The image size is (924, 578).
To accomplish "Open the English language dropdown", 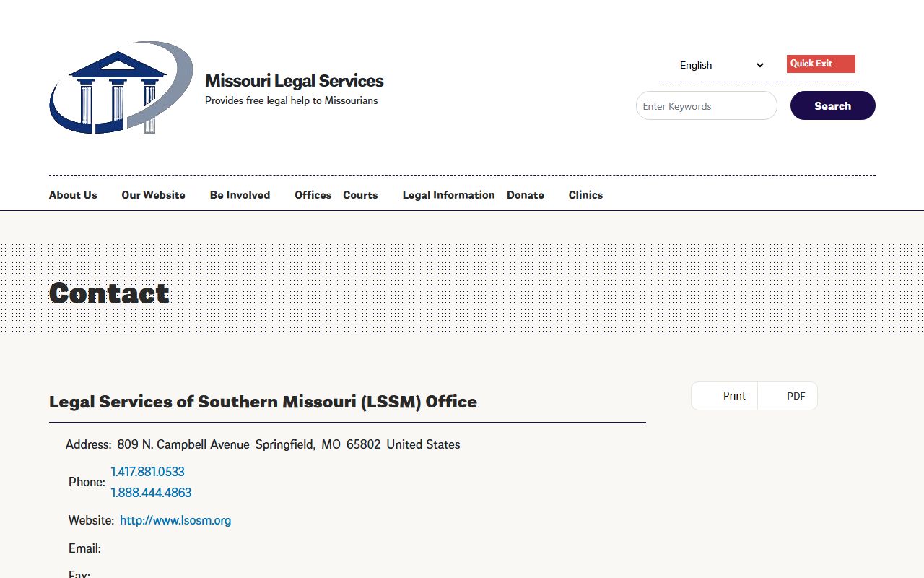I will (721, 65).
